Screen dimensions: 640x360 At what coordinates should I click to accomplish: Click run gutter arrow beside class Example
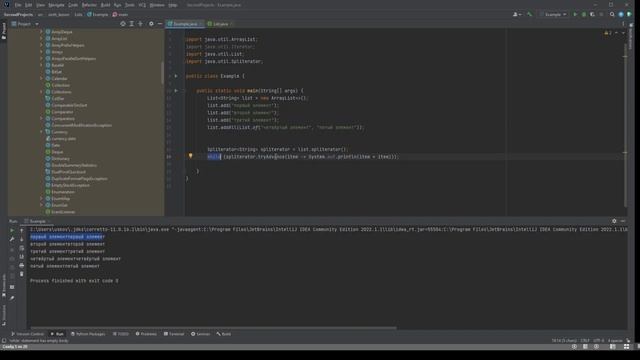(x=176, y=76)
